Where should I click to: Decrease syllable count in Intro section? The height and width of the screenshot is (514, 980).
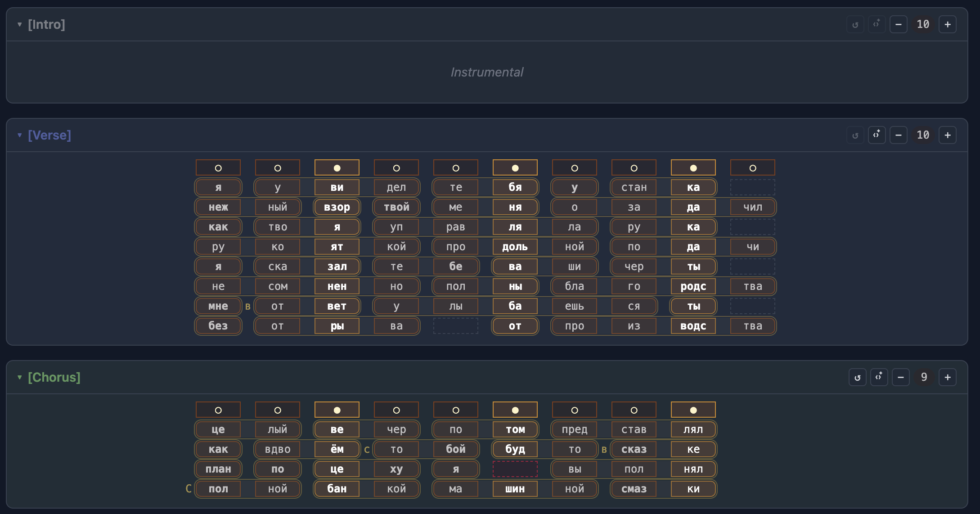[899, 24]
